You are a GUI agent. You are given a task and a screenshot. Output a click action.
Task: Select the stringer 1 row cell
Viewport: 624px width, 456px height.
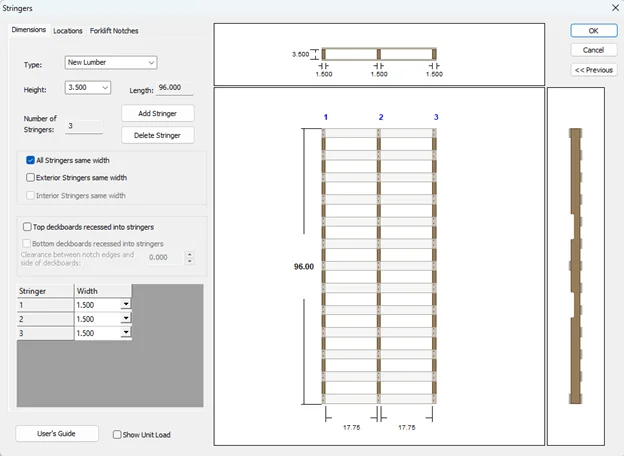coord(45,305)
